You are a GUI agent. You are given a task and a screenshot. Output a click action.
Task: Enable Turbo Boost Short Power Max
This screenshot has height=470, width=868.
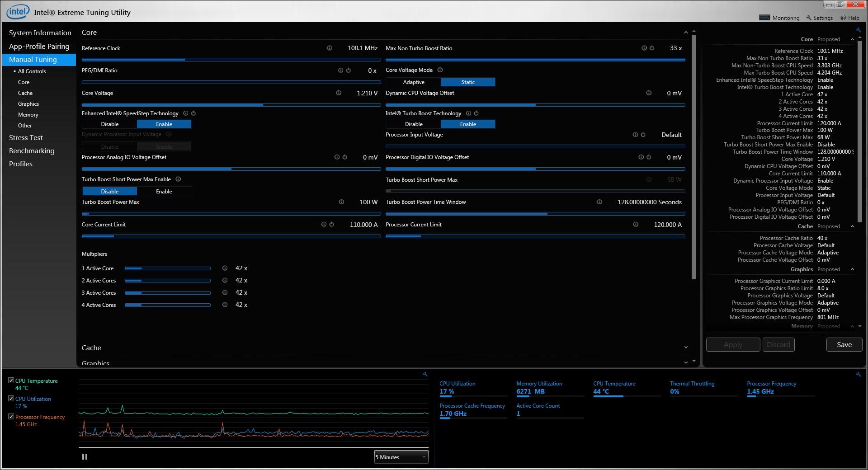point(164,192)
